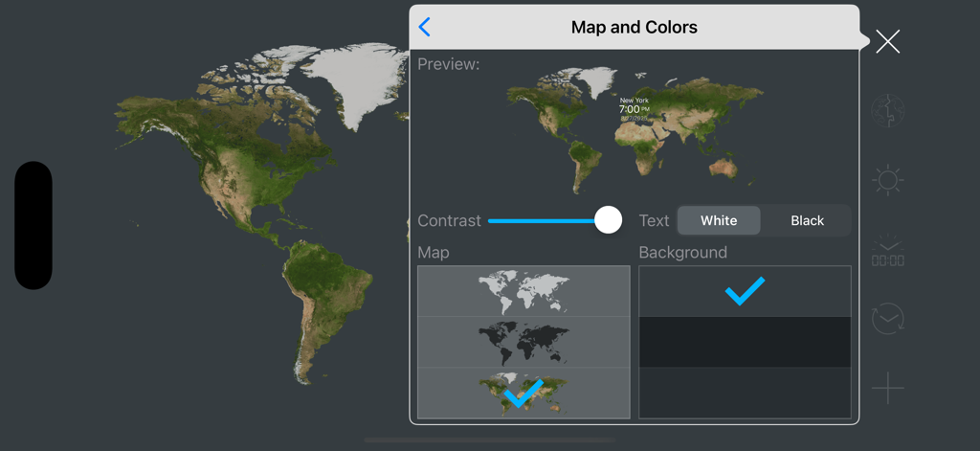The height and width of the screenshot is (451, 980).
Task: Tap the clock with circular arrow icon
Action: pyautogui.click(x=887, y=319)
